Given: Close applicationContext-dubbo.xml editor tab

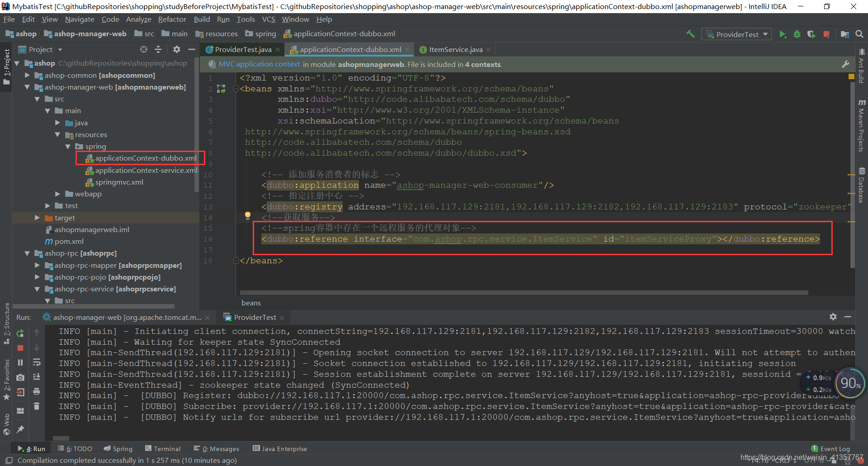Looking at the screenshot, I should point(407,49).
